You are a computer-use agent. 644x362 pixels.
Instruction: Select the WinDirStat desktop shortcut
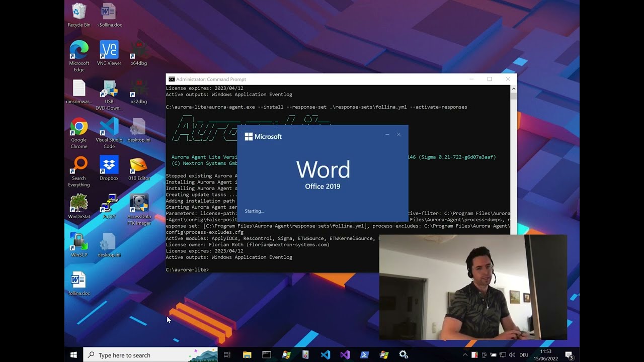point(79,207)
